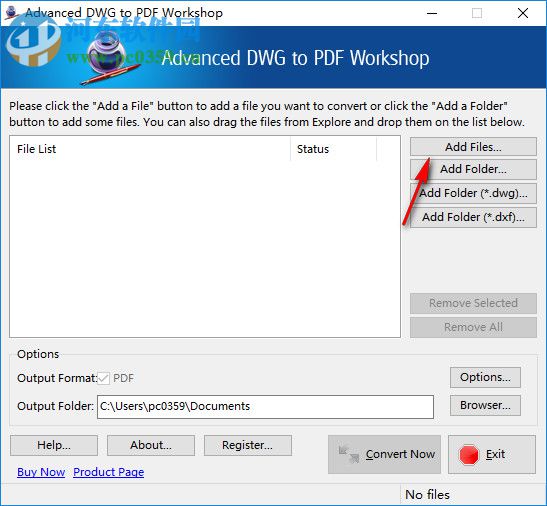Click the File List column header
Screen dimensions: 547x506
click(150, 149)
